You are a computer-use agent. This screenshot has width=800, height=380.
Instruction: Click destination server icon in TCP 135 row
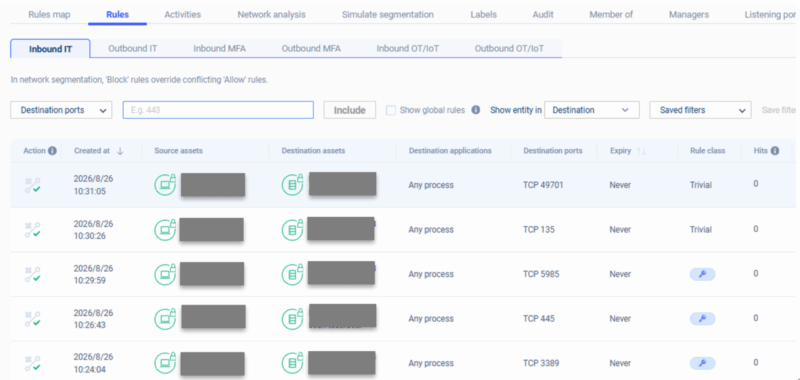tap(293, 229)
